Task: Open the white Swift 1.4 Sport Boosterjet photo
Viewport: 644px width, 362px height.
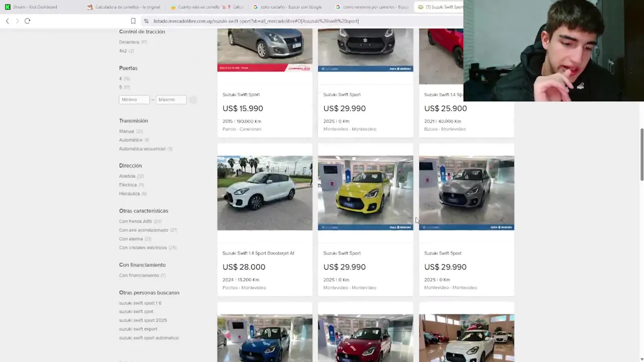Action: [265, 193]
